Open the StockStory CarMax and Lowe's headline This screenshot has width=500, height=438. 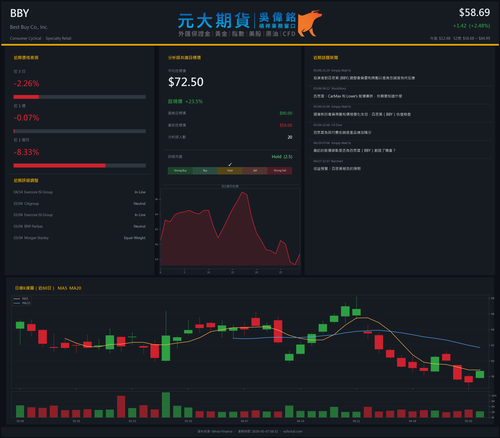pyautogui.click(x=357, y=96)
